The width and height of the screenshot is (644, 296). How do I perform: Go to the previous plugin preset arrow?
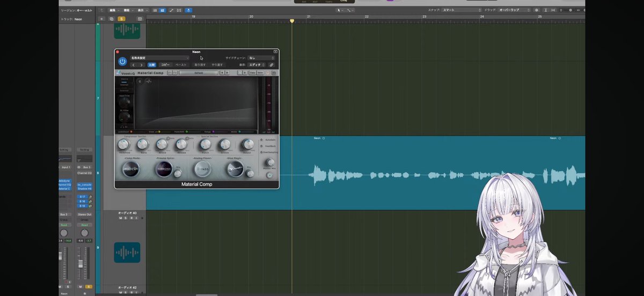pos(134,64)
